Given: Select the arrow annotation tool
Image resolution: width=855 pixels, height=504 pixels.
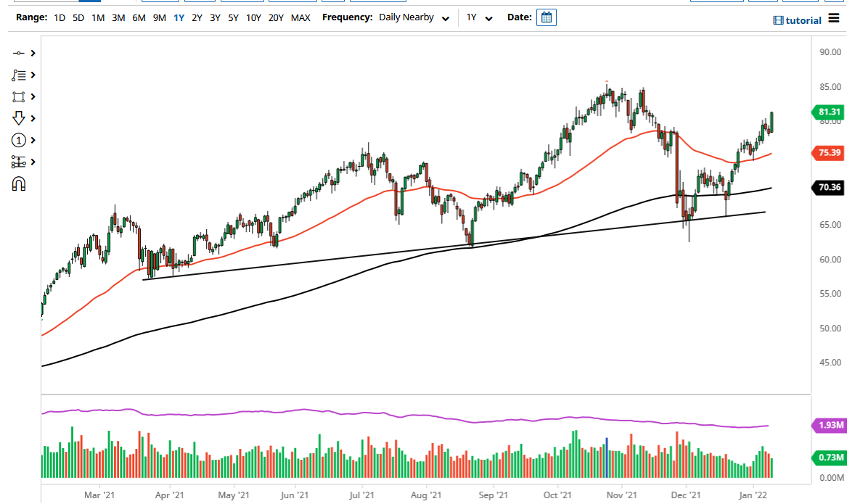Looking at the screenshot, I should [x=19, y=118].
